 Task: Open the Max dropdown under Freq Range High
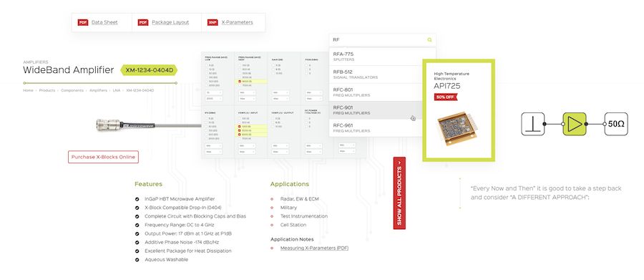coord(248,99)
